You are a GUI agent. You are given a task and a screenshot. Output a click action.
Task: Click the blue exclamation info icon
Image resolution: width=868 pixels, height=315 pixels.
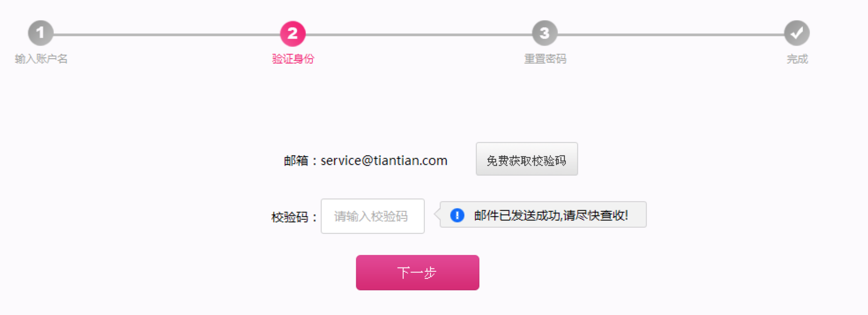(x=457, y=215)
